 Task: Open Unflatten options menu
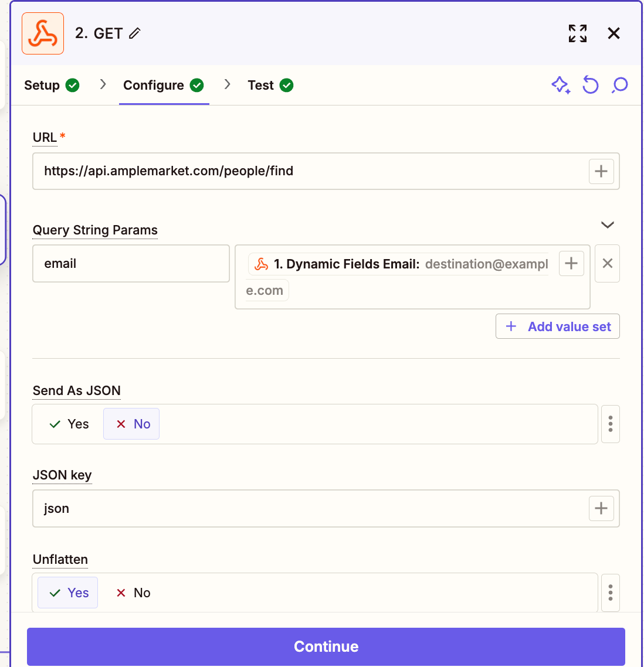[x=611, y=593]
